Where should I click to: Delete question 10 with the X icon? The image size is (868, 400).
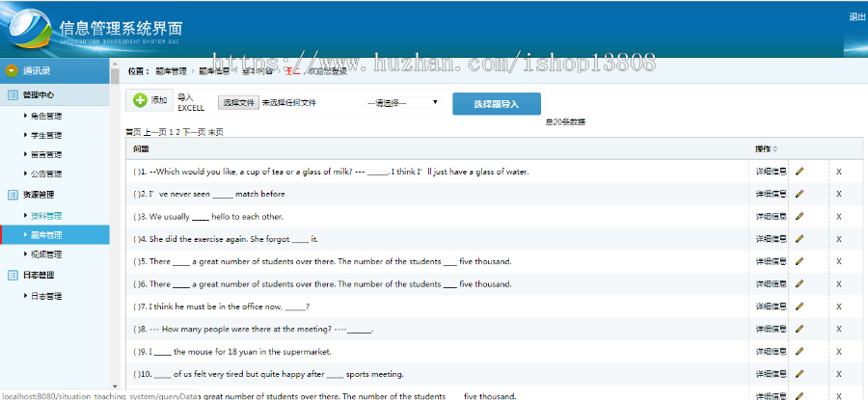coord(839,375)
